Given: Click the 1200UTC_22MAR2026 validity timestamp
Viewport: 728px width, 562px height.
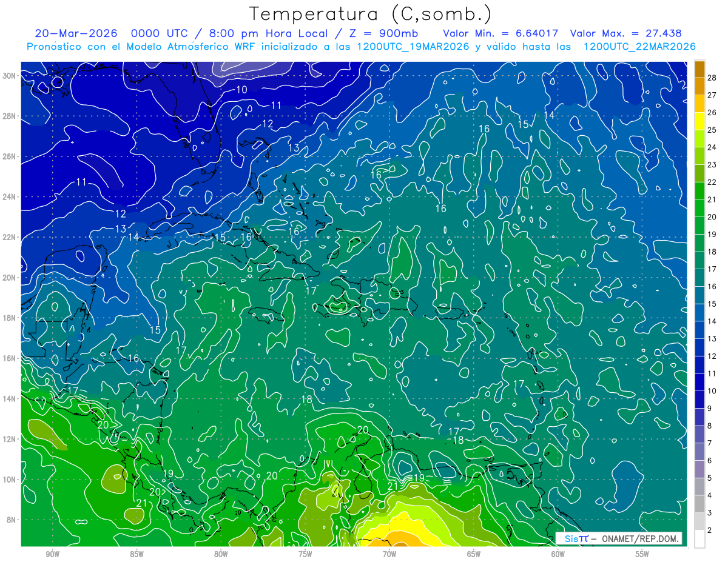Looking at the screenshot, I should point(639,47).
